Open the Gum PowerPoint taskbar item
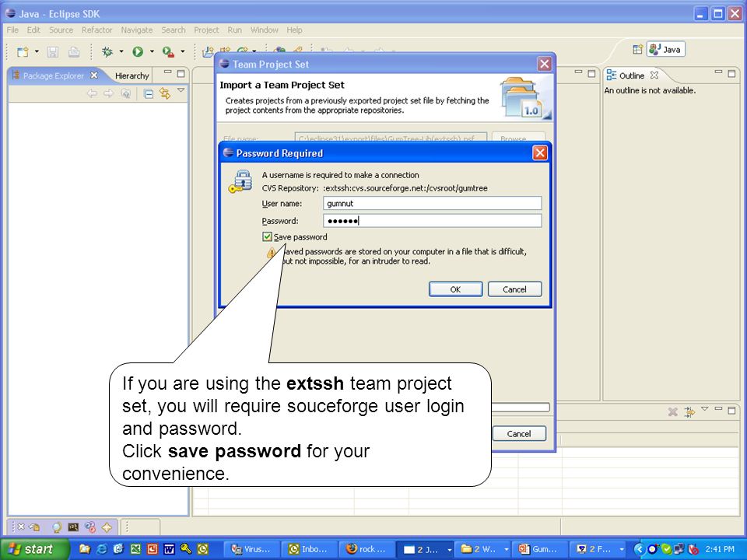Viewport: 747px width, 560px height. tap(540, 549)
